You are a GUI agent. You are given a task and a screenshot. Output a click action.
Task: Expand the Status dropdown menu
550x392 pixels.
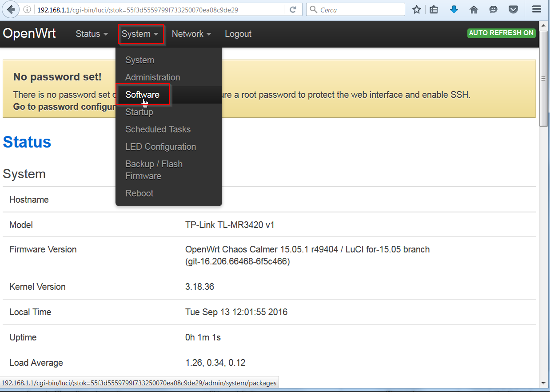pos(92,34)
